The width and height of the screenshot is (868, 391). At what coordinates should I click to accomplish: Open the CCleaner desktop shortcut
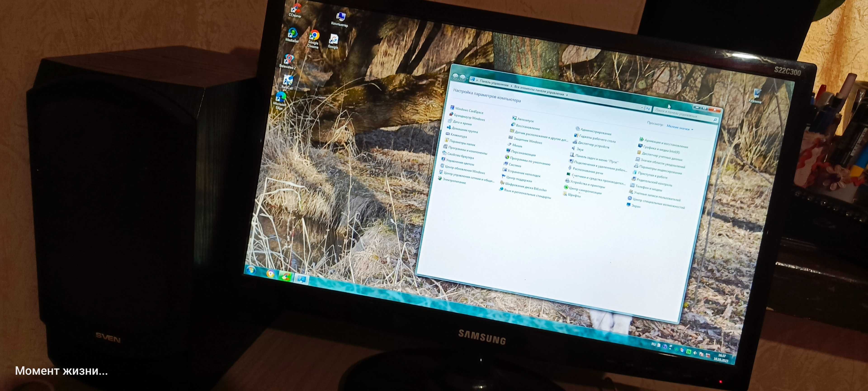295,10
